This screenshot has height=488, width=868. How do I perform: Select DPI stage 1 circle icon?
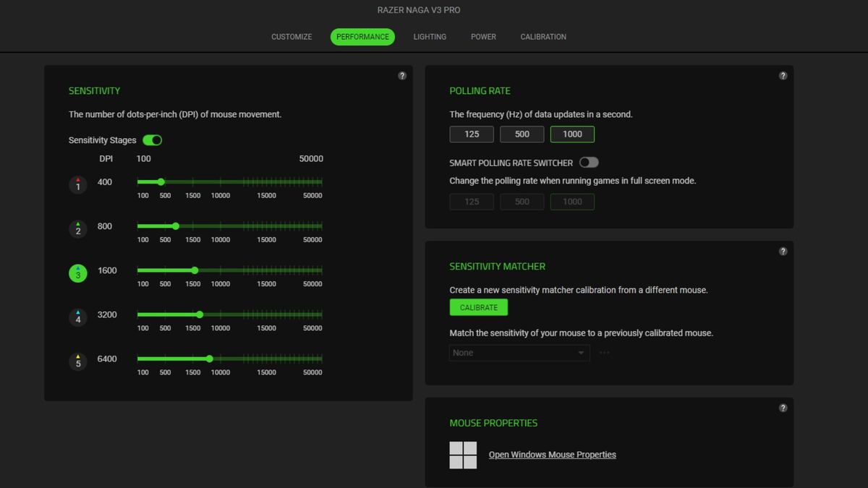pos(78,185)
